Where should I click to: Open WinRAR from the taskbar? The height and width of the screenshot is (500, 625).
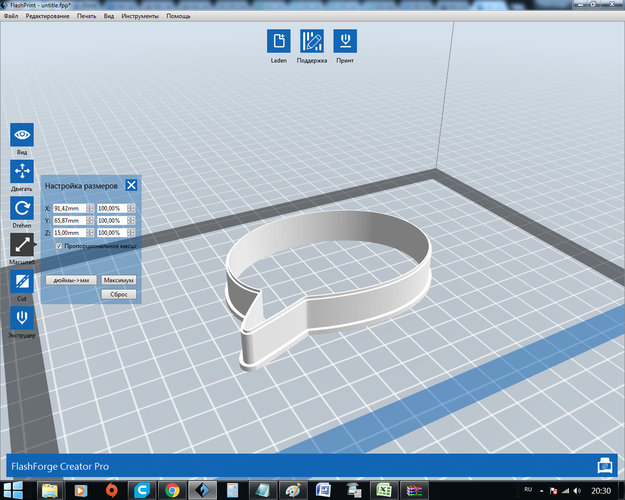point(414,490)
